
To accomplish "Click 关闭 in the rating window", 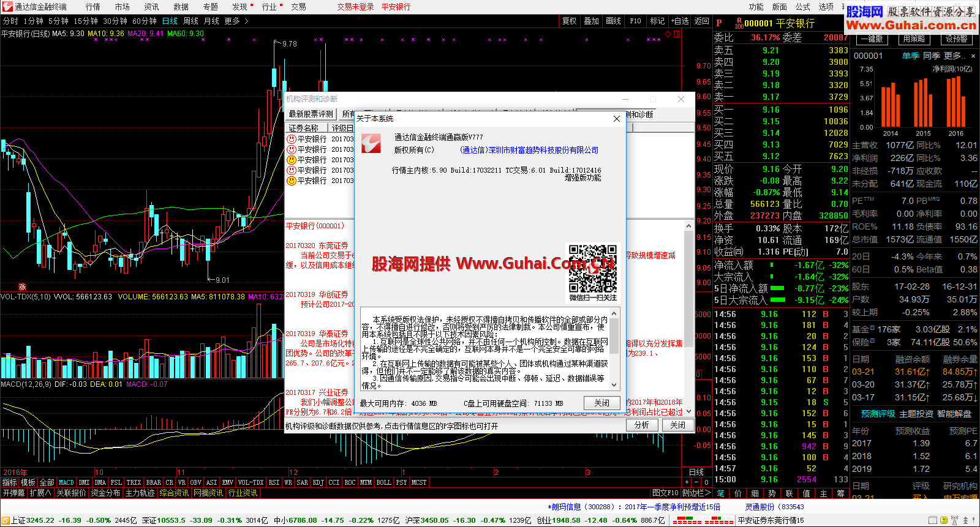I will click(677, 425).
